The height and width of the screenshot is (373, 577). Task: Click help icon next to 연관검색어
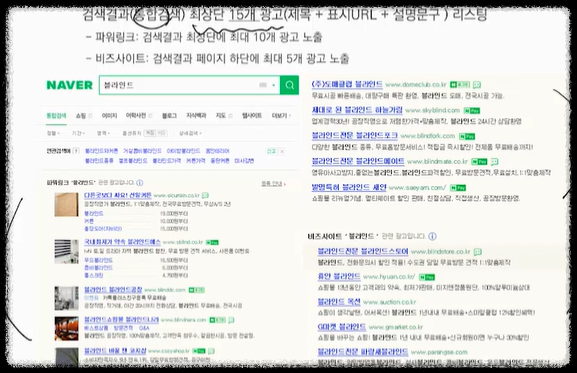pos(76,150)
